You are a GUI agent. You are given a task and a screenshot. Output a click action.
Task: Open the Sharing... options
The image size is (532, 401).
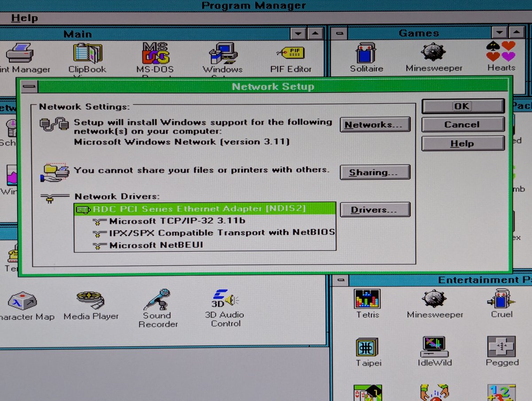point(375,172)
